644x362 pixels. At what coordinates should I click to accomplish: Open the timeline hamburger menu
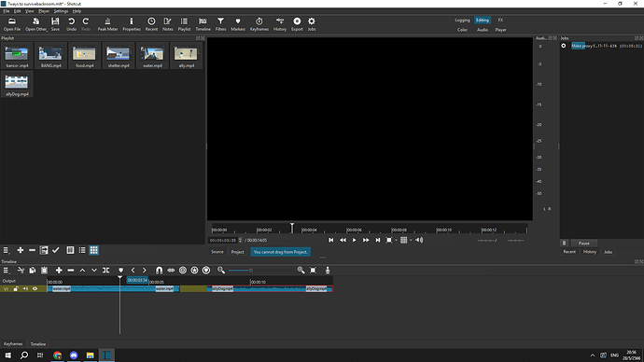pyautogui.click(x=7, y=270)
